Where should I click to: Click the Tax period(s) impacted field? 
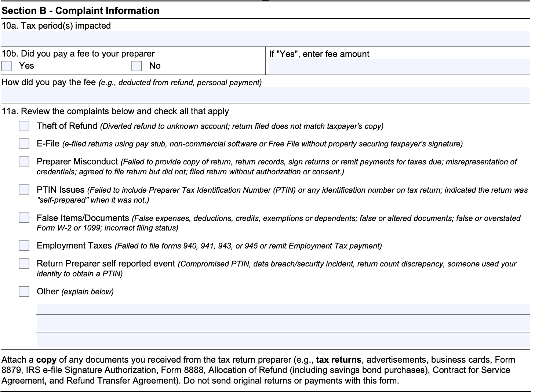pyautogui.click(x=265, y=39)
